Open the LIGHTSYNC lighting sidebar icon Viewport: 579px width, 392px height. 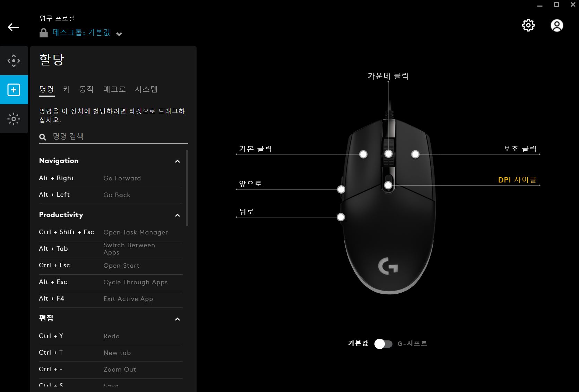tap(14, 119)
